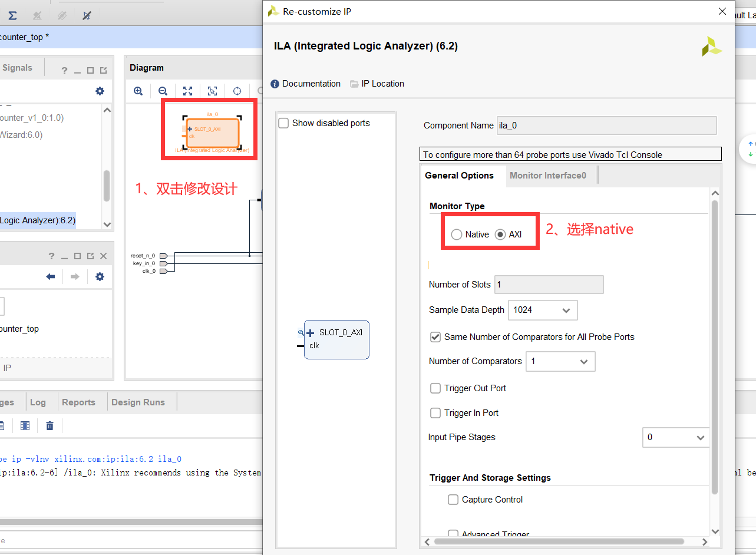This screenshot has height=555, width=756.
Task: Open help for the lower-left properties panel
Action: 51,256
